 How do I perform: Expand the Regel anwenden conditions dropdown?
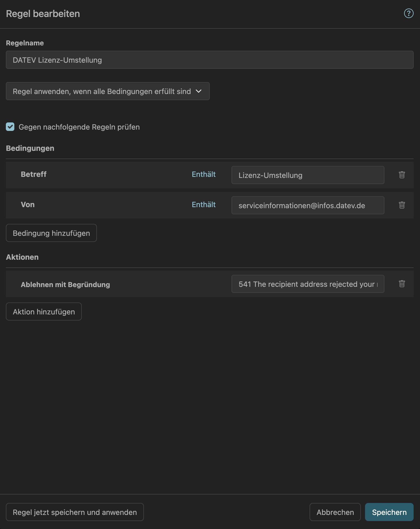coord(108,91)
